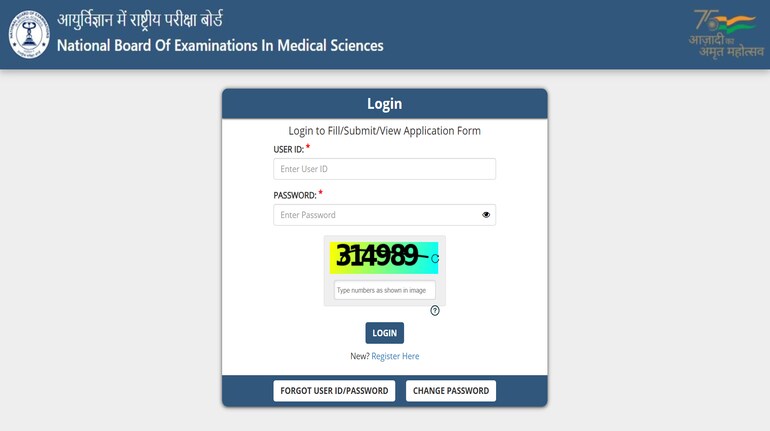Viewport: 770px width, 431px height.
Task: Toggle password visibility with the eye icon
Action: tap(486, 215)
